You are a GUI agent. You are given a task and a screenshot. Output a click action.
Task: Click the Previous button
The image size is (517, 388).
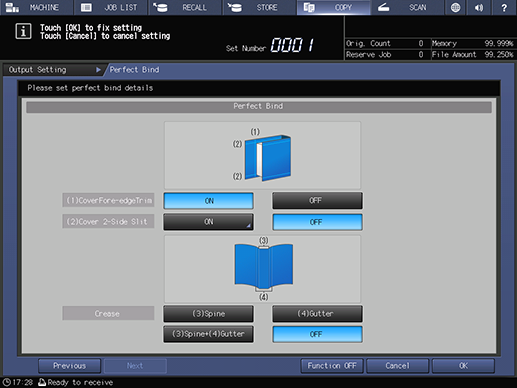click(69, 366)
